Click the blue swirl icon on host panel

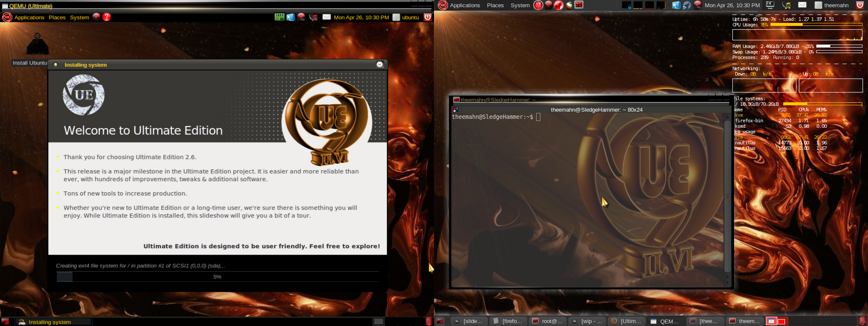[x=687, y=5]
